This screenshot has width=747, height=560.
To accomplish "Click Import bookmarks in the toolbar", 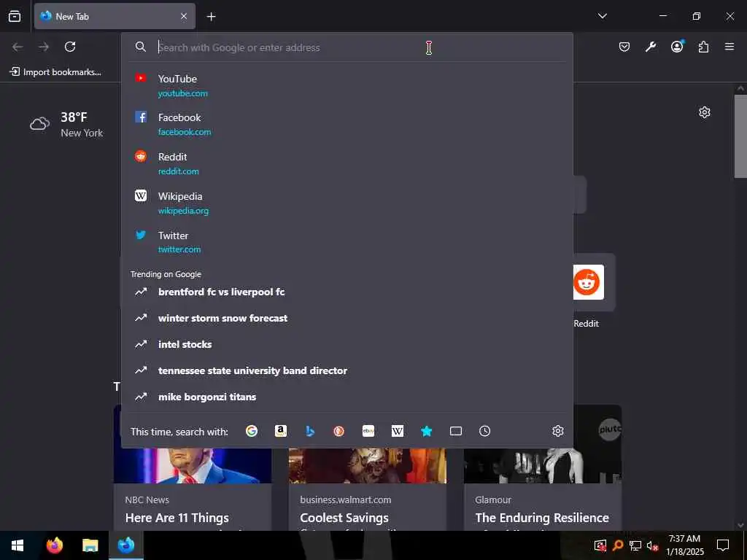I will tap(55, 72).
